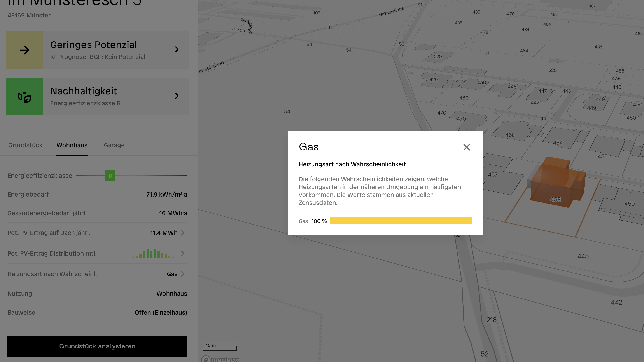Open PV-Ertrag Distribution monthly chevron

coord(183,253)
